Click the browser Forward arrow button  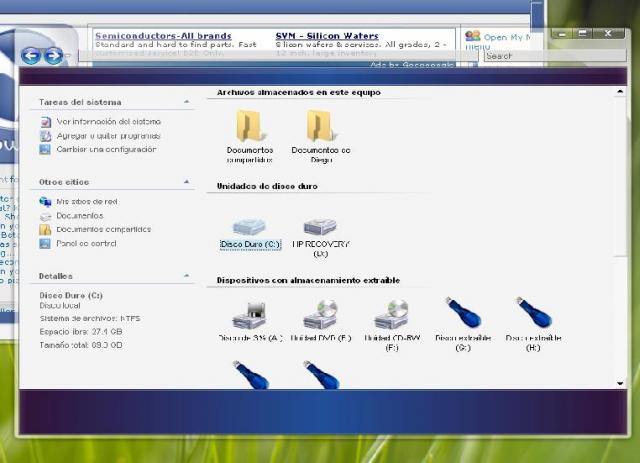[x=53, y=56]
